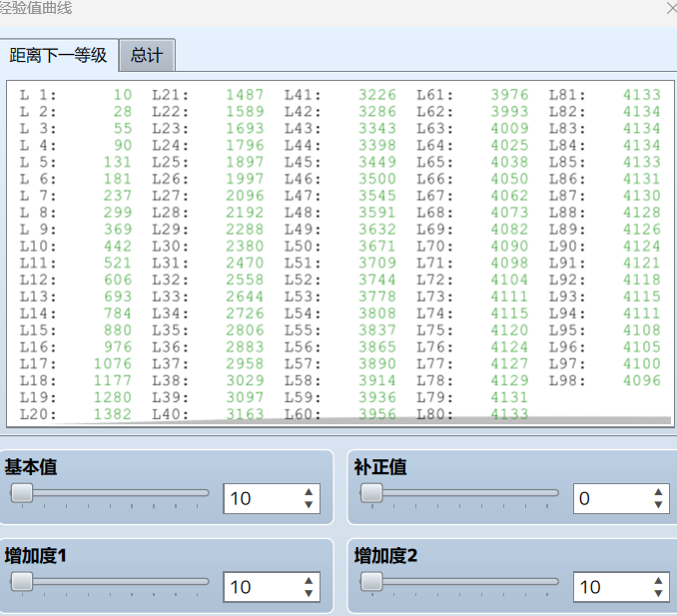Switch to the 总计 tab

tap(147, 55)
